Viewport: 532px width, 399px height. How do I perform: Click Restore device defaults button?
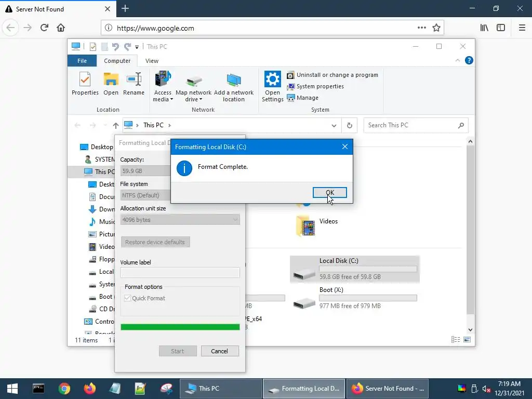point(155,242)
